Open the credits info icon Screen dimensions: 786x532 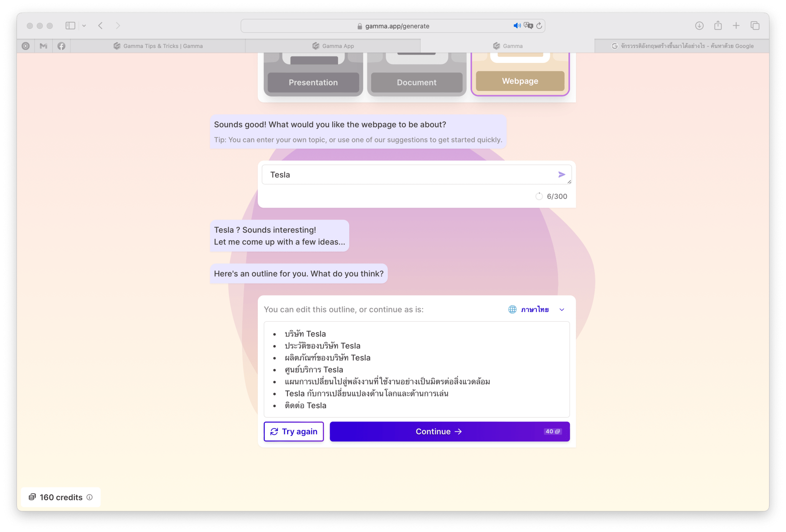[89, 497]
